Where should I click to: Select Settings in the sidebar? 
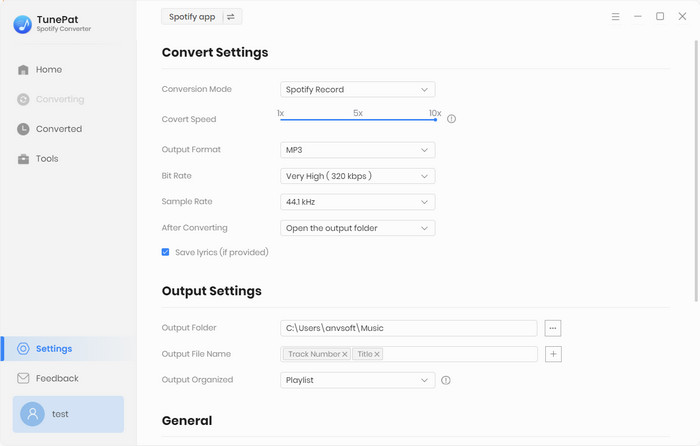[67, 349]
